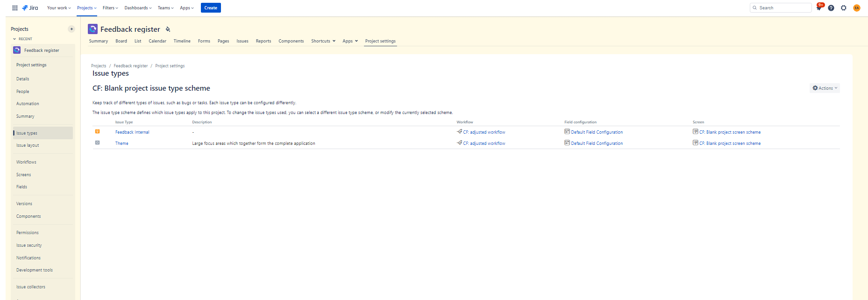The image size is (868, 300).
Task: Open the global settings gear icon
Action: point(844,8)
